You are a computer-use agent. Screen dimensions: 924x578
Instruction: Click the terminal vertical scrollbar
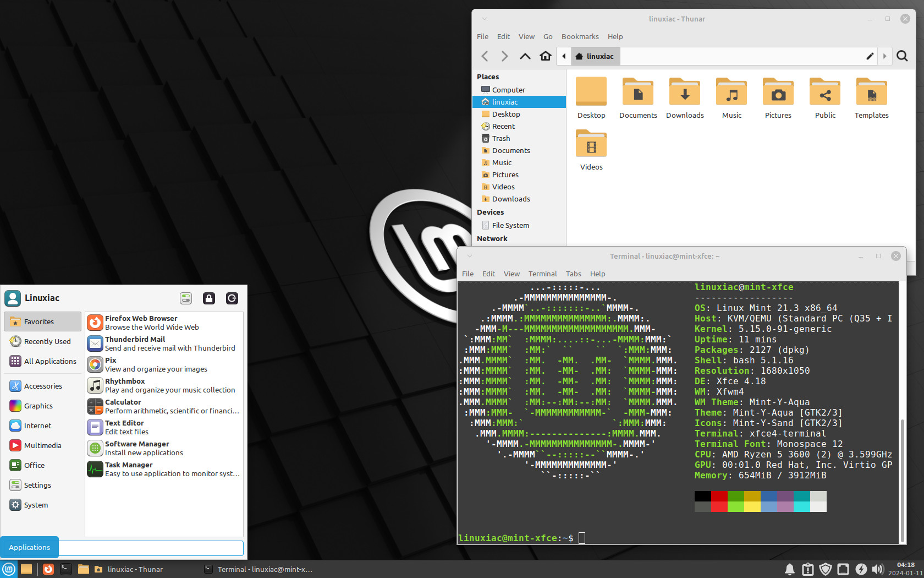[902, 480]
